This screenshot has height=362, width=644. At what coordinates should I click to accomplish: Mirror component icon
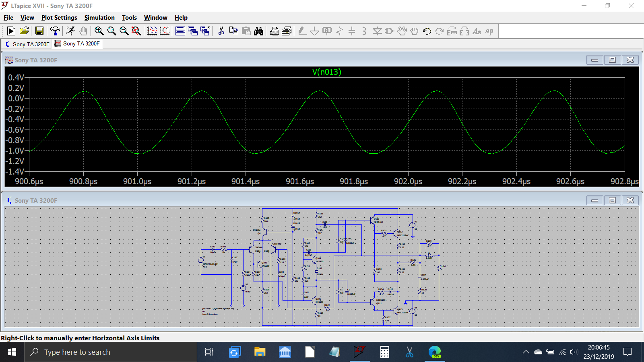(464, 31)
